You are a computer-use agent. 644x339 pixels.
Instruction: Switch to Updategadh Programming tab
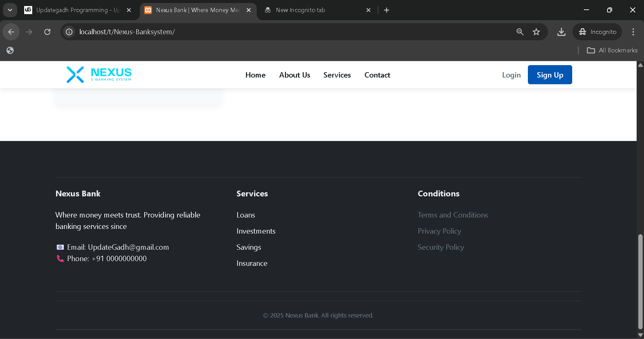click(77, 10)
